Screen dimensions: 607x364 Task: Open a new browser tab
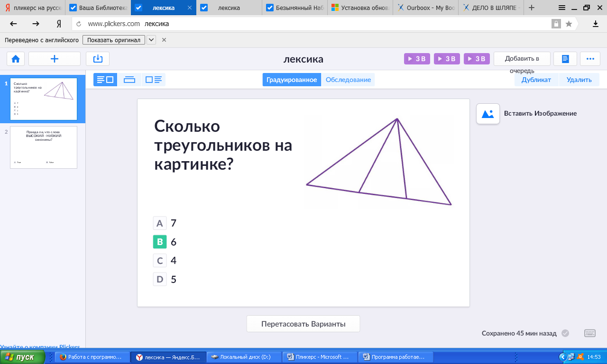pyautogui.click(x=532, y=8)
